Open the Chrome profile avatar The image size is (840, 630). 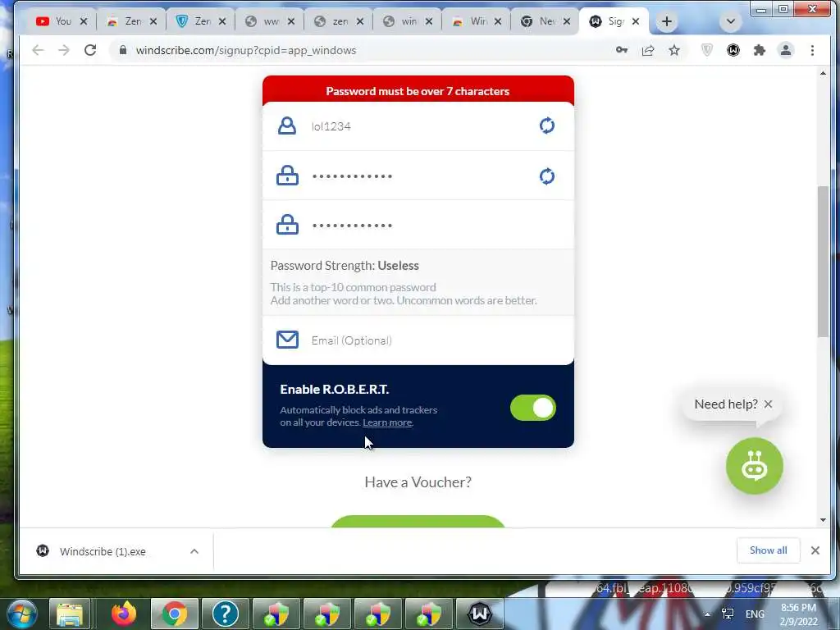(x=786, y=50)
